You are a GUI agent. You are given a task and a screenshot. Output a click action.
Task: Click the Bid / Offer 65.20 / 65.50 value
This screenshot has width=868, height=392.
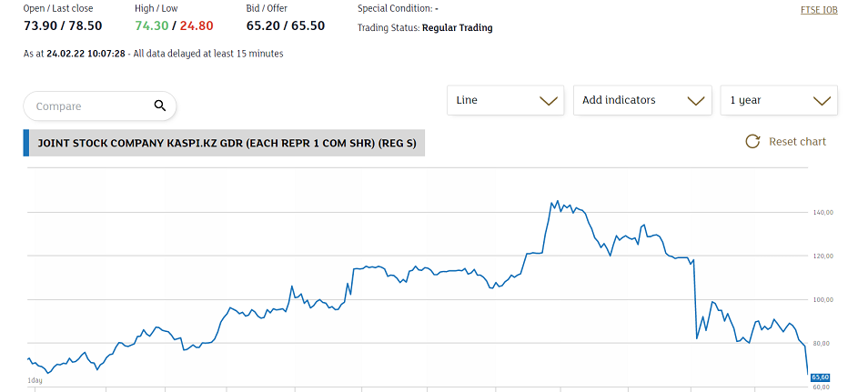[x=286, y=25]
